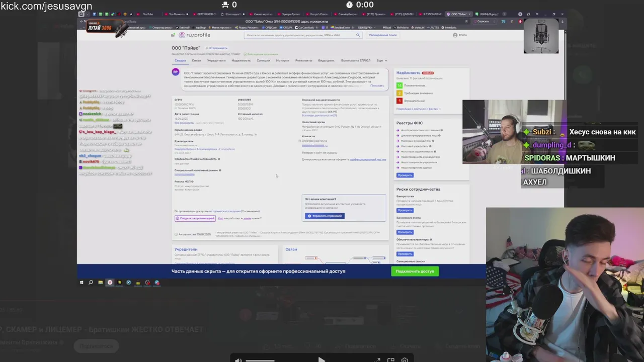Open Подробнее о рейтинге и фактах link

tap(418, 109)
